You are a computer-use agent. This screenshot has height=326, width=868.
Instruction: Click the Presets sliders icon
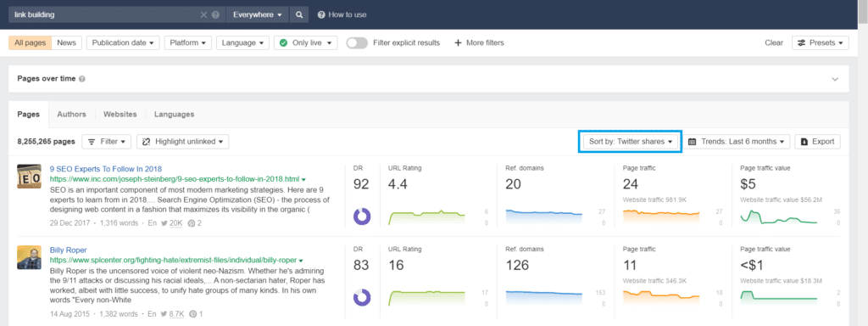pyautogui.click(x=801, y=42)
